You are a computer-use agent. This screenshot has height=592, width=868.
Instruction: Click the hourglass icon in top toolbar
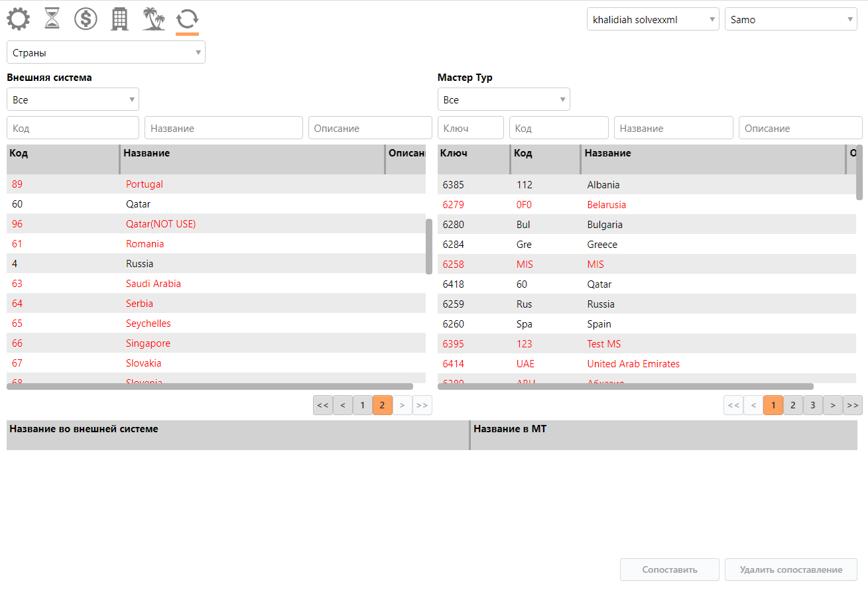pos(52,19)
